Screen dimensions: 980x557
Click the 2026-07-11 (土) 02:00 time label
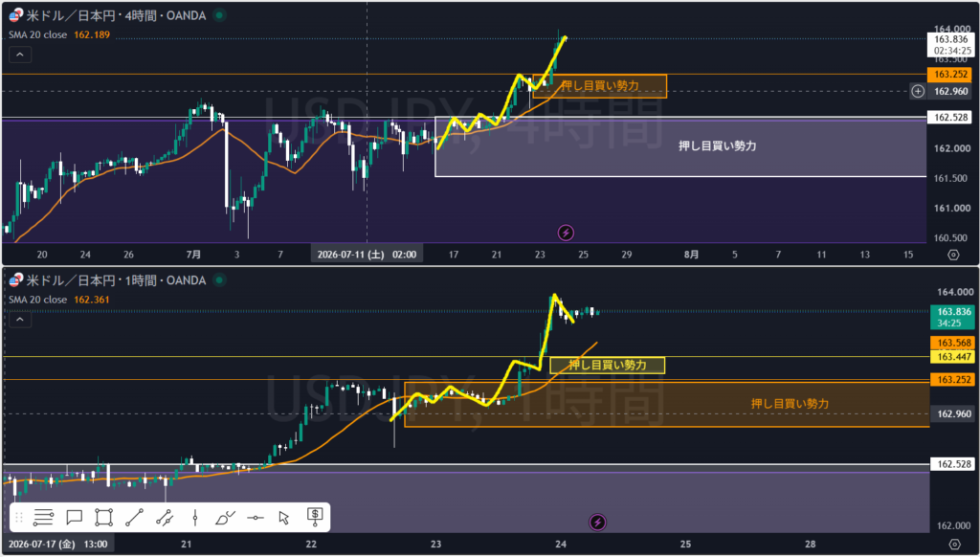coord(367,255)
